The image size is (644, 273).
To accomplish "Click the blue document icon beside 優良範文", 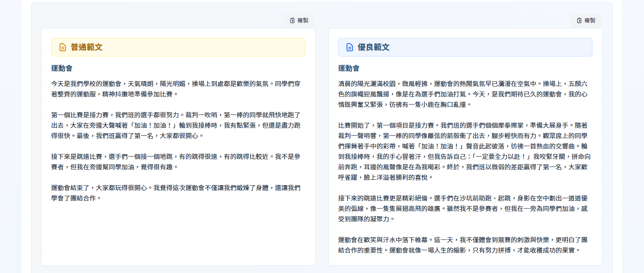I will [x=350, y=47].
